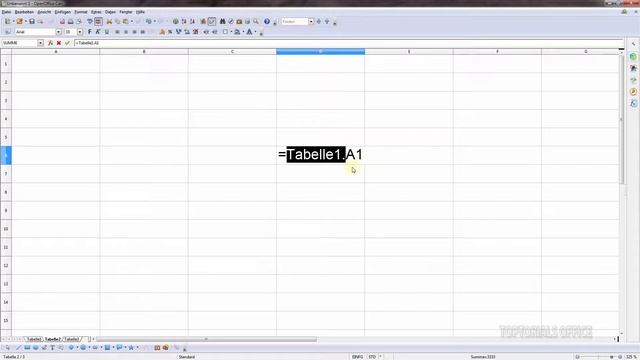Toggle Italic (K) formatting
640x360 pixels.
point(98,32)
